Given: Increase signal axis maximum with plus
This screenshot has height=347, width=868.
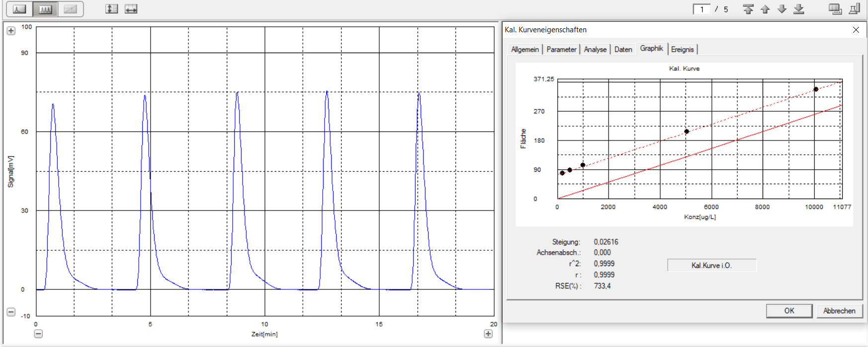Looking at the screenshot, I should point(11,31).
